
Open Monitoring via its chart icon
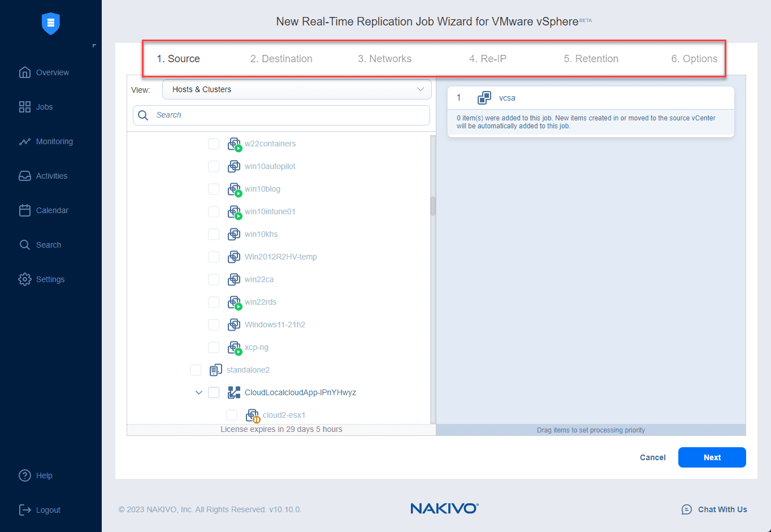(25, 141)
